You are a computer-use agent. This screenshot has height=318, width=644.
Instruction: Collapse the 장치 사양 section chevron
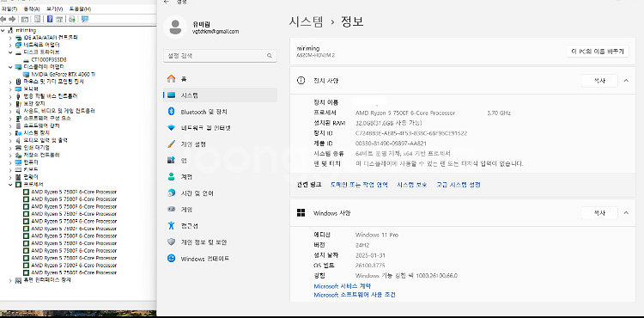coord(626,81)
